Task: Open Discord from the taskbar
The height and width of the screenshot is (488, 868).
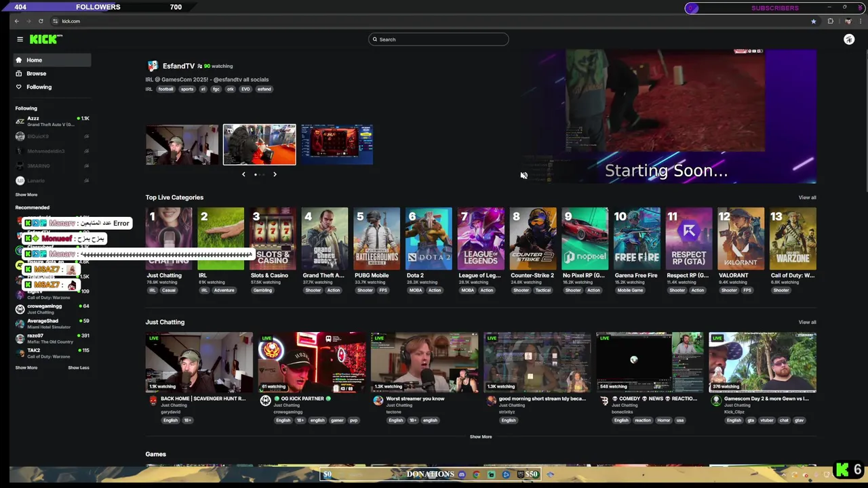Action: (x=462, y=474)
